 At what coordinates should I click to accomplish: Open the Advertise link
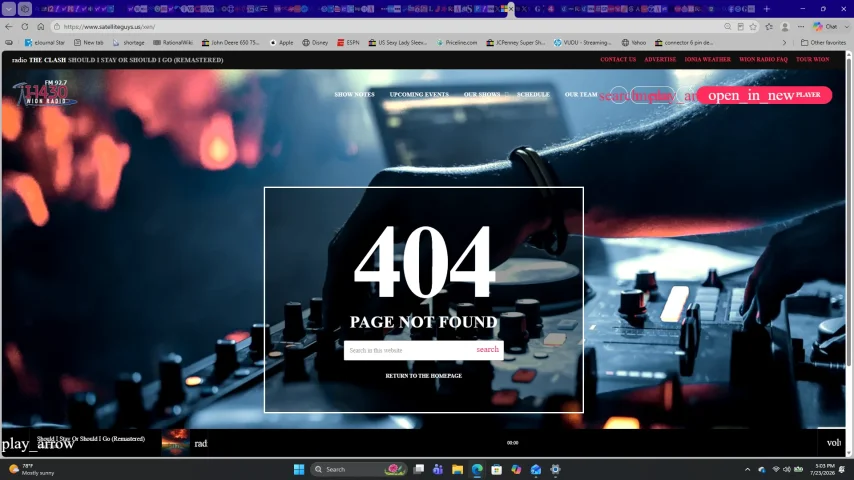[x=660, y=59]
